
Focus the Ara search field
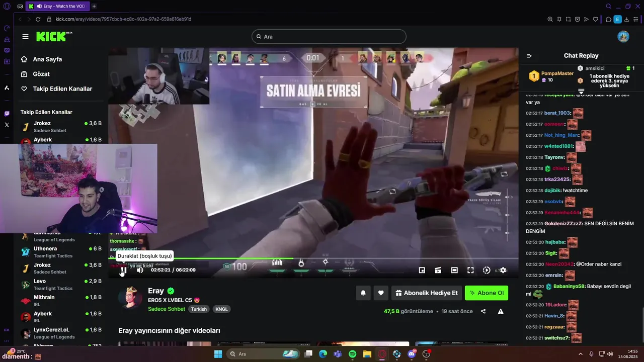pyautogui.click(x=329, y=37)
